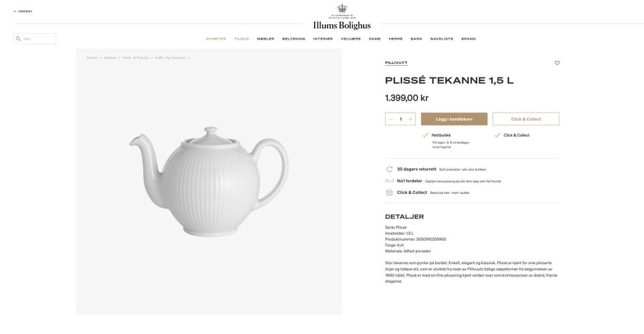Open the Gaveliste menu item
This screenshot has width=644, height=334.
(x=441, y=39)
